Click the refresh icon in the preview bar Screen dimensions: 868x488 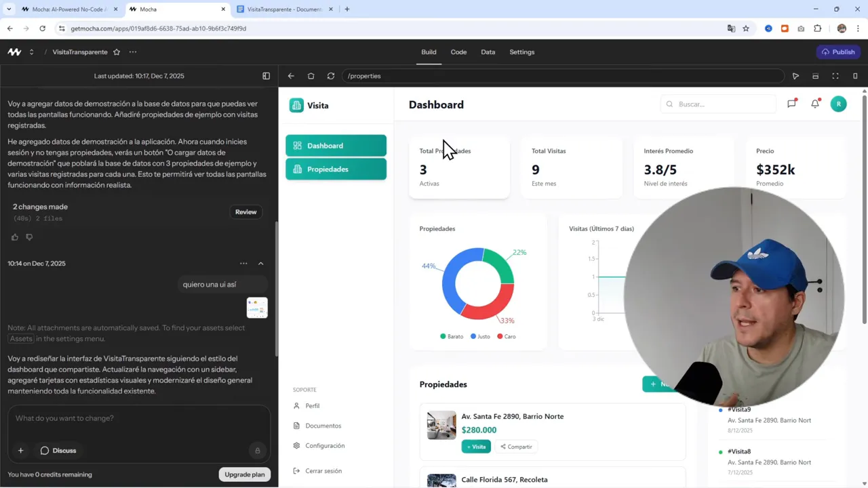pos(331,76)
